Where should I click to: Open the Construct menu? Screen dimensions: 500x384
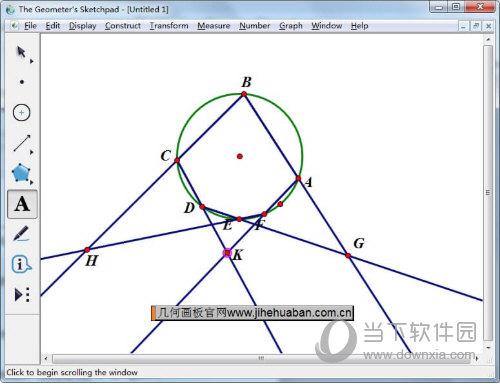[x=123, y=26]
